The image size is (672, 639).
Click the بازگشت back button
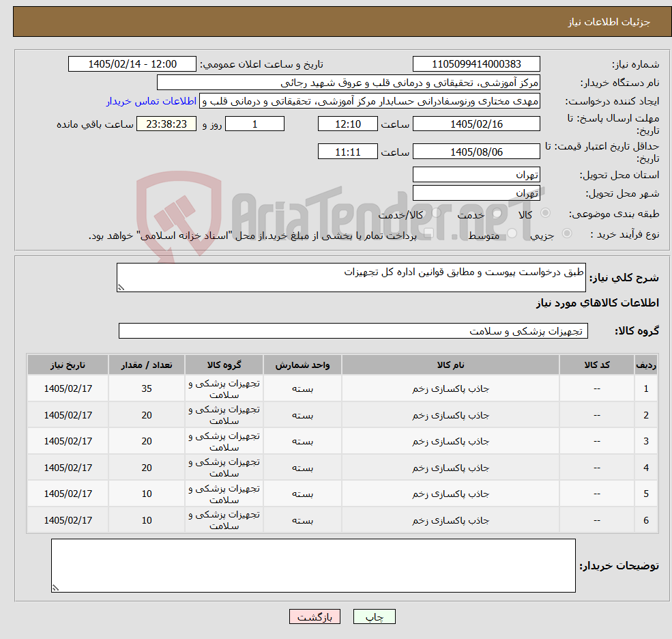(315, 616)
